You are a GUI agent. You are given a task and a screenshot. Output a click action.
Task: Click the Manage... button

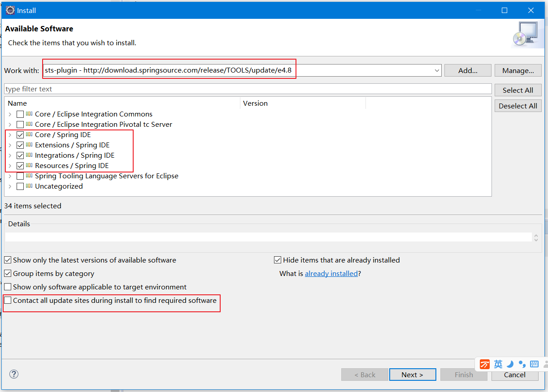(x=518, y=70)
